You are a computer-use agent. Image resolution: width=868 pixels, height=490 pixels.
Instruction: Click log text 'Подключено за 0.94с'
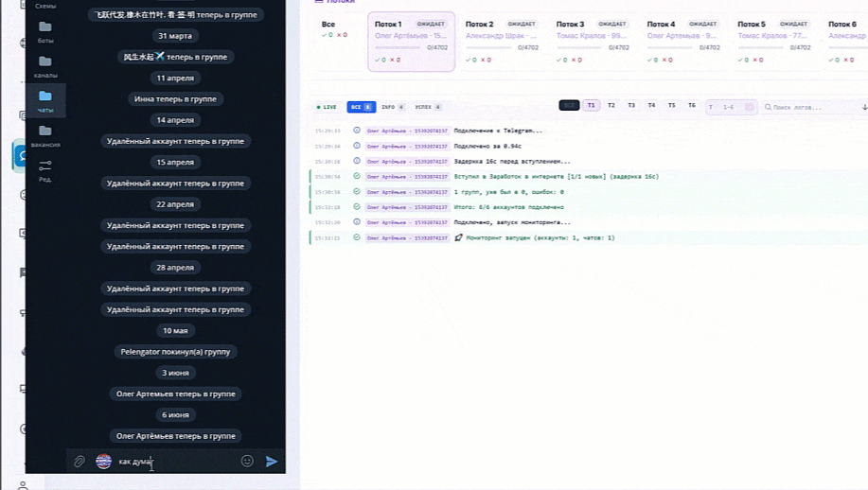[487, 146]
